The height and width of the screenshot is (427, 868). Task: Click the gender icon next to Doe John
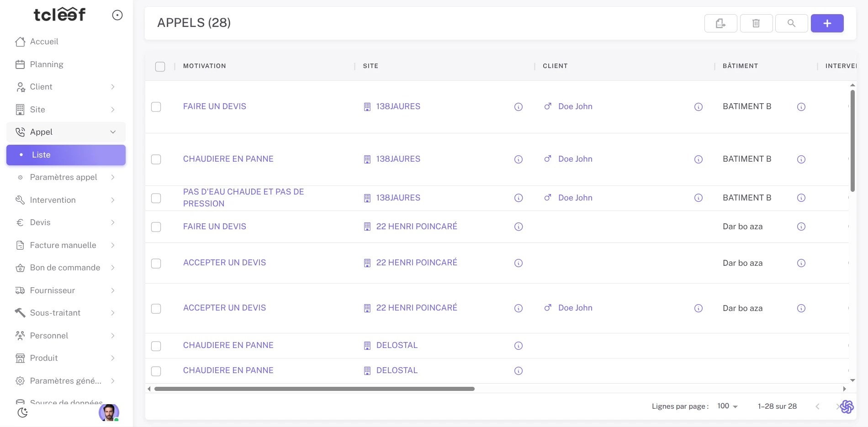547,106
